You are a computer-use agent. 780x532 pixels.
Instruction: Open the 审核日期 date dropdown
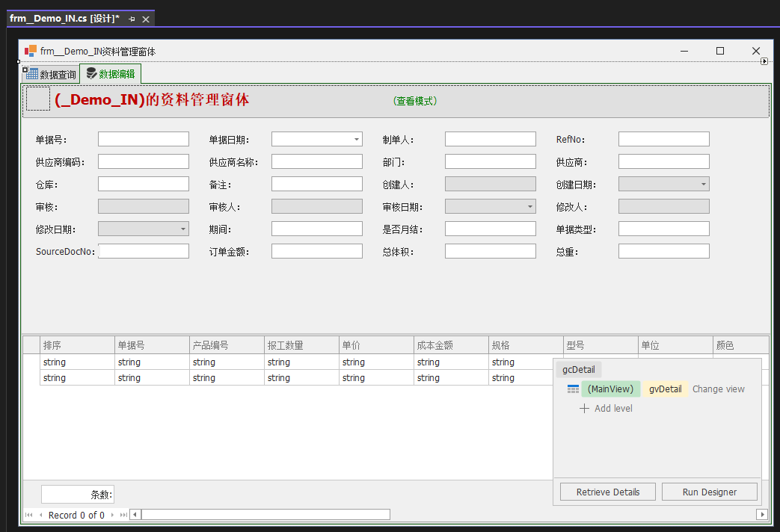tap(529, 206)
